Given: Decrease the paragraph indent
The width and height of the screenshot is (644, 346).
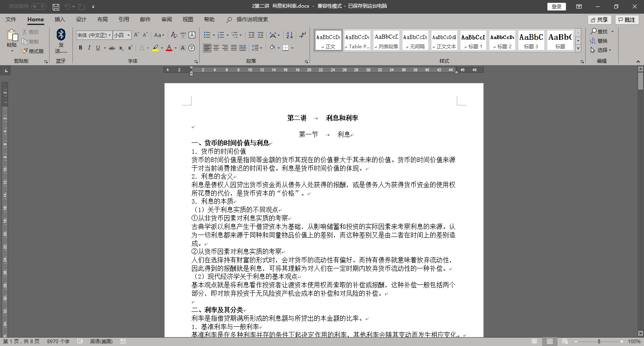Looking at the screenshot, I should [x=252, y=35].
